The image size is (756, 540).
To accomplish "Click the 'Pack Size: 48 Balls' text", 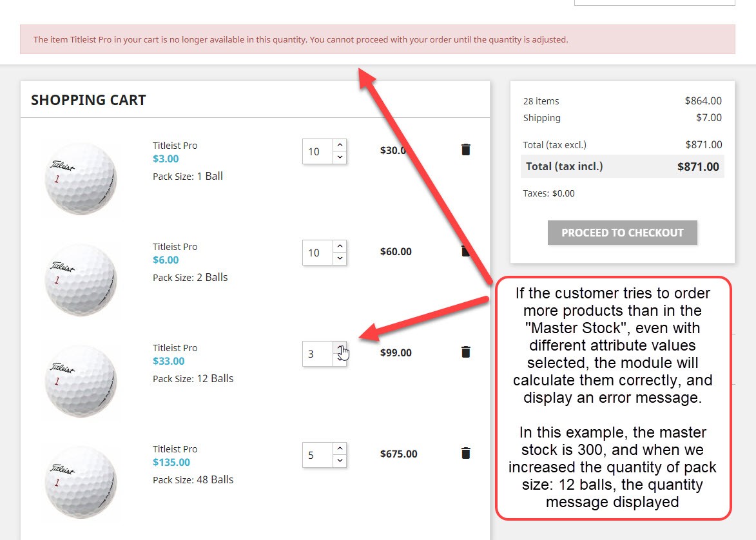I will (x=193, y=480).
